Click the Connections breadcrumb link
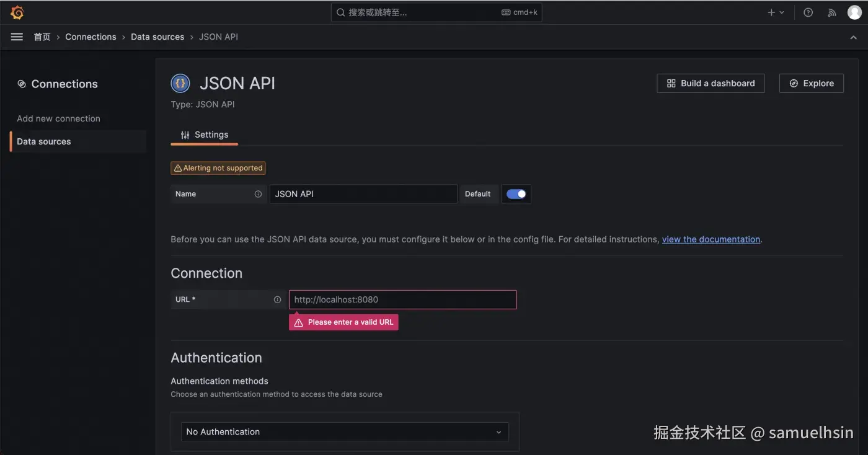 coord(91,37)
